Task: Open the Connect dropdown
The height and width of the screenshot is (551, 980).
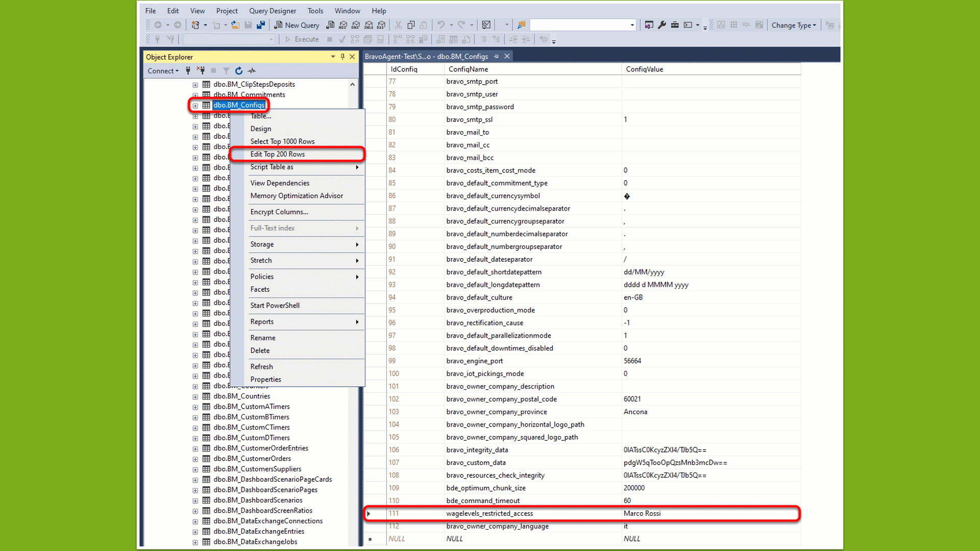Action: point(163,71)
